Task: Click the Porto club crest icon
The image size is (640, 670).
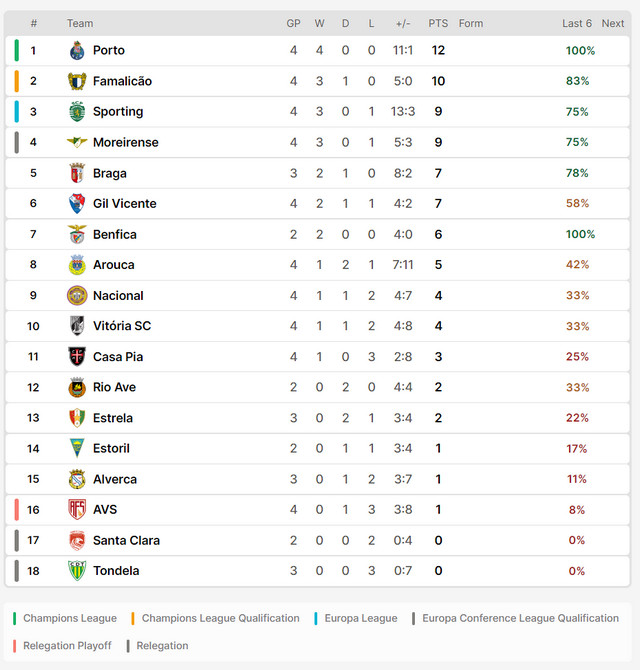Action: pos(77,50)
